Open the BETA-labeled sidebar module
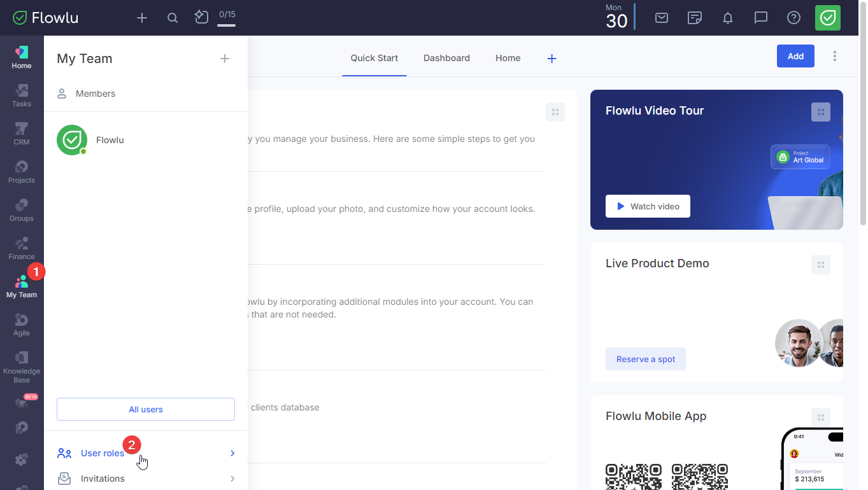 (22, 402)
